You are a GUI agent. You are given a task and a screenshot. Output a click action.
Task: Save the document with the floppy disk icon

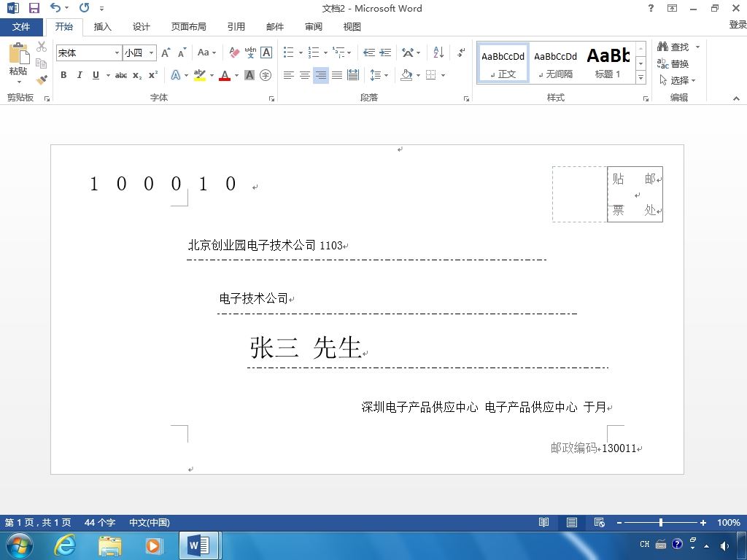[x=34, y=8]
